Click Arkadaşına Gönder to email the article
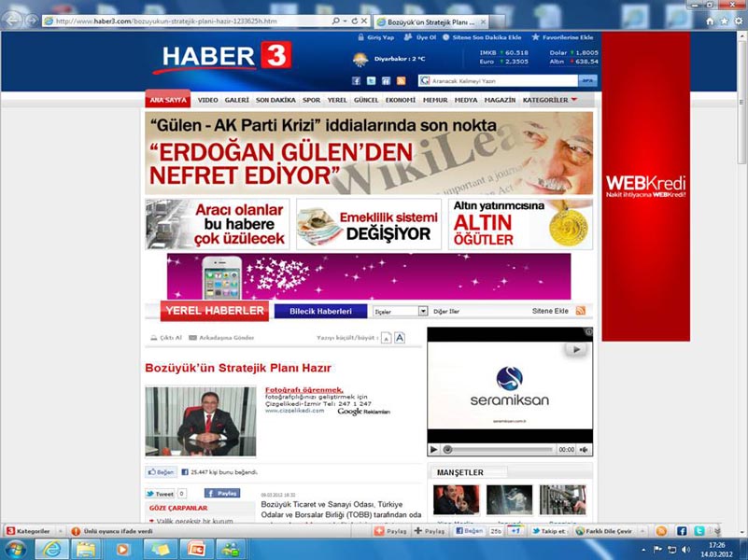This screenshot has height=560, width=748. coord(221,338)
